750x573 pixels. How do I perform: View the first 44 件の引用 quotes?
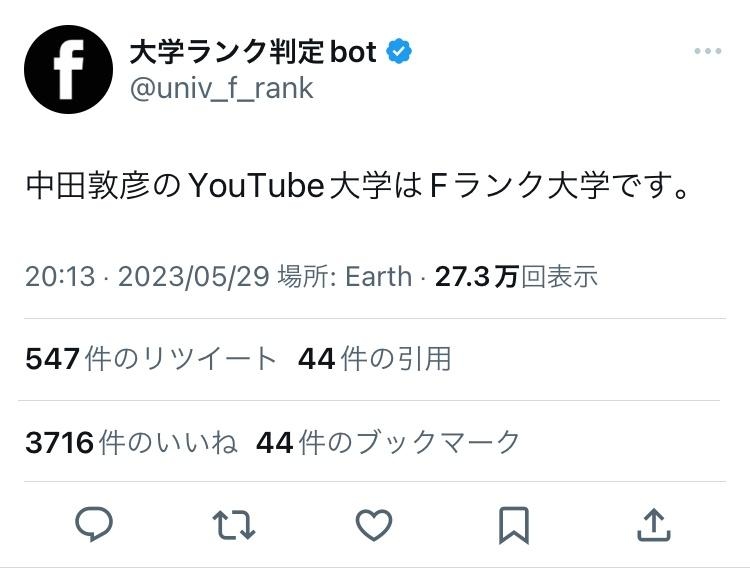pyautogui.click(x=375, y=359)
